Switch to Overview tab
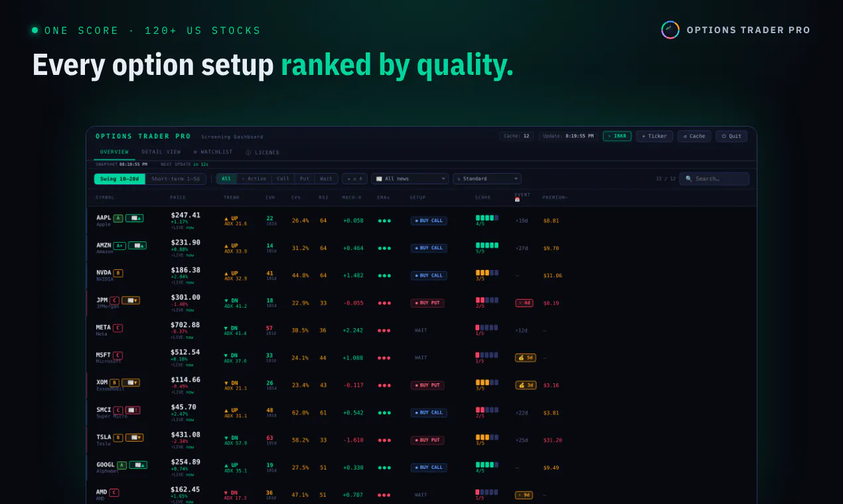Image resolution: width=843 pixels, height=504 pixels. click(115, 152)
